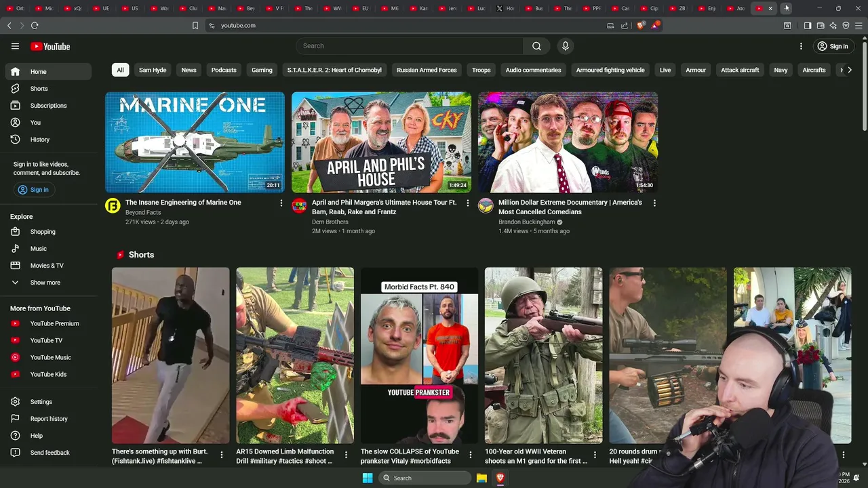Click the Sign in button at top right

pos(833,46)
